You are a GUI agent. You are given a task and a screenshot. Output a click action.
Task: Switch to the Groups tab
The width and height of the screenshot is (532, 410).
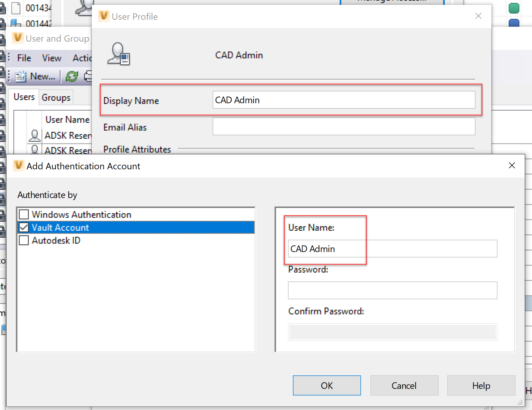[56, 97]
